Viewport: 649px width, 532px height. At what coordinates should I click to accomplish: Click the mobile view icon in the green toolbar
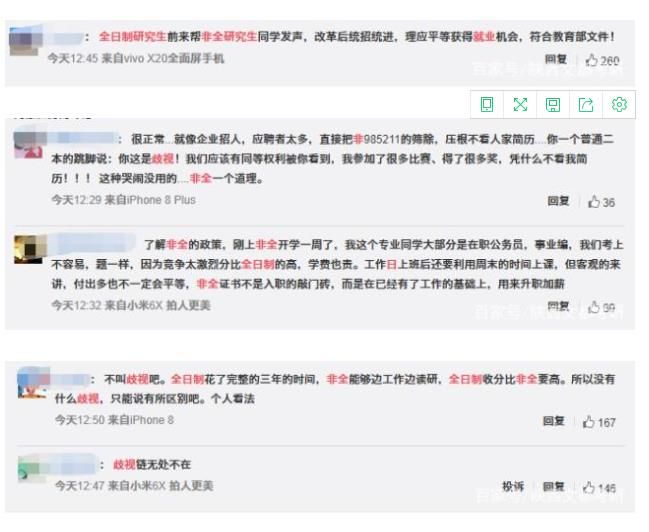487,104
